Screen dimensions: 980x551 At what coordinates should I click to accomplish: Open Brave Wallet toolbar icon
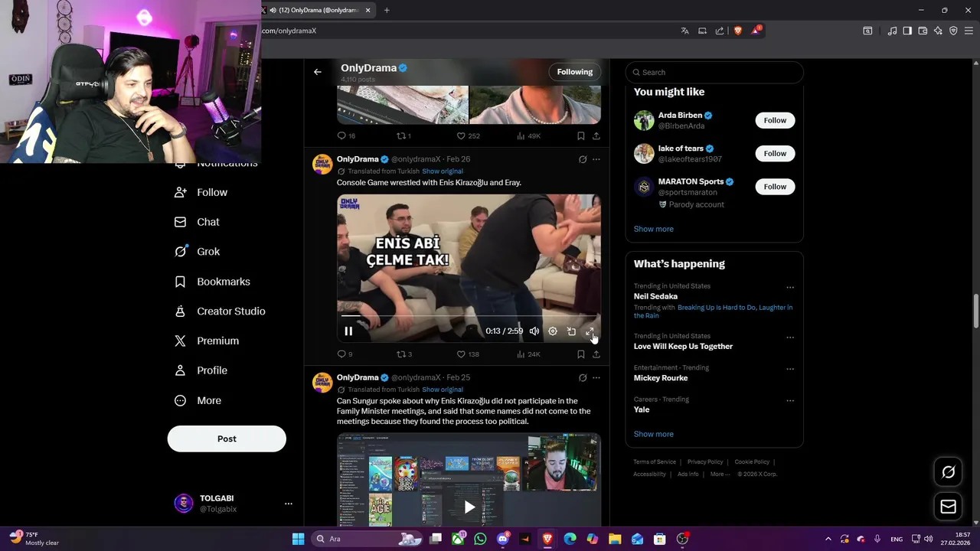923,31
